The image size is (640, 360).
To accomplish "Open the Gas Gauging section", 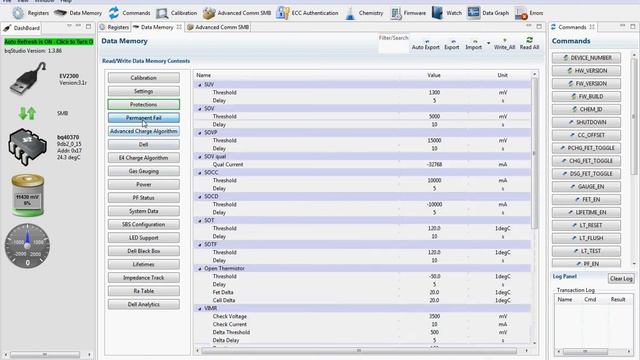I will click(x=144, y=171).
